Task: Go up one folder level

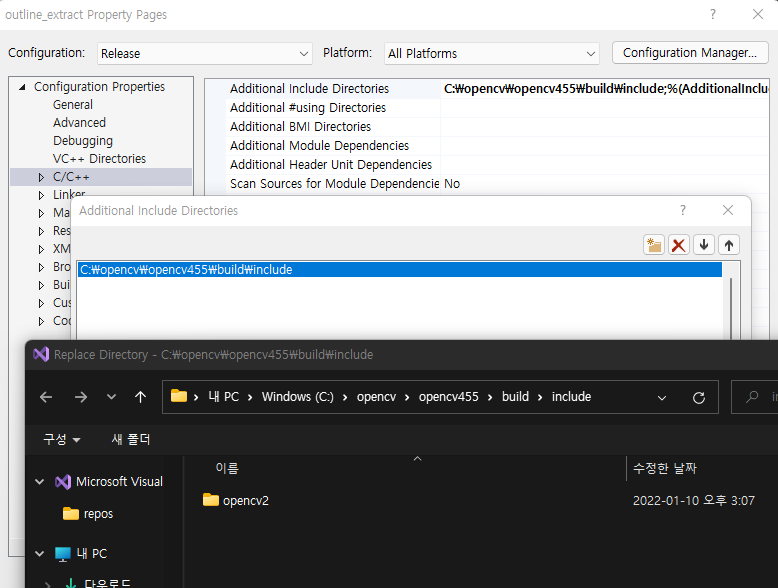Action: (x=140, y=397)
